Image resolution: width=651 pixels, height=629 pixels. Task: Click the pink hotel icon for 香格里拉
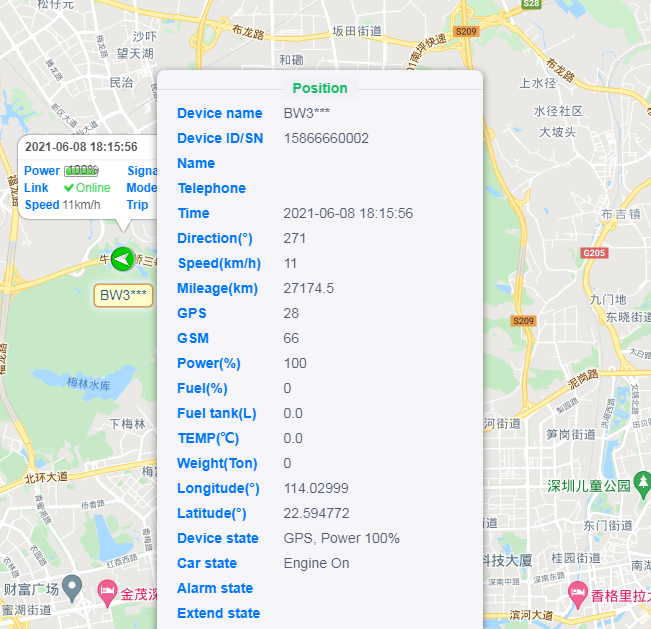tap(576, 593)
